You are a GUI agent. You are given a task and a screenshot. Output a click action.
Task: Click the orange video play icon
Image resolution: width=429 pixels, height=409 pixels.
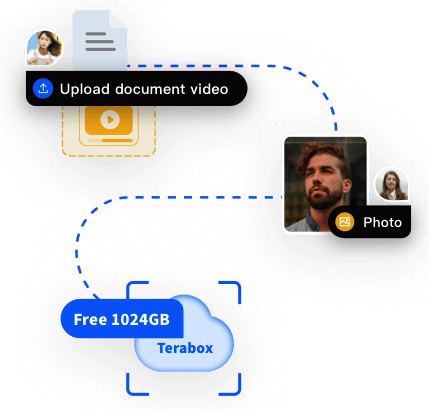[109, 120]
